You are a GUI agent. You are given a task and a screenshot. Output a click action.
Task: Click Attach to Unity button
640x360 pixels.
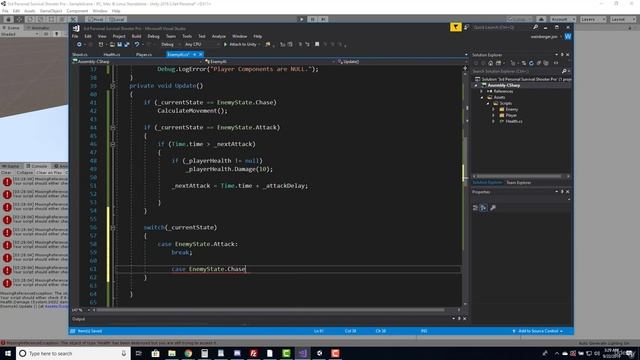241,44
